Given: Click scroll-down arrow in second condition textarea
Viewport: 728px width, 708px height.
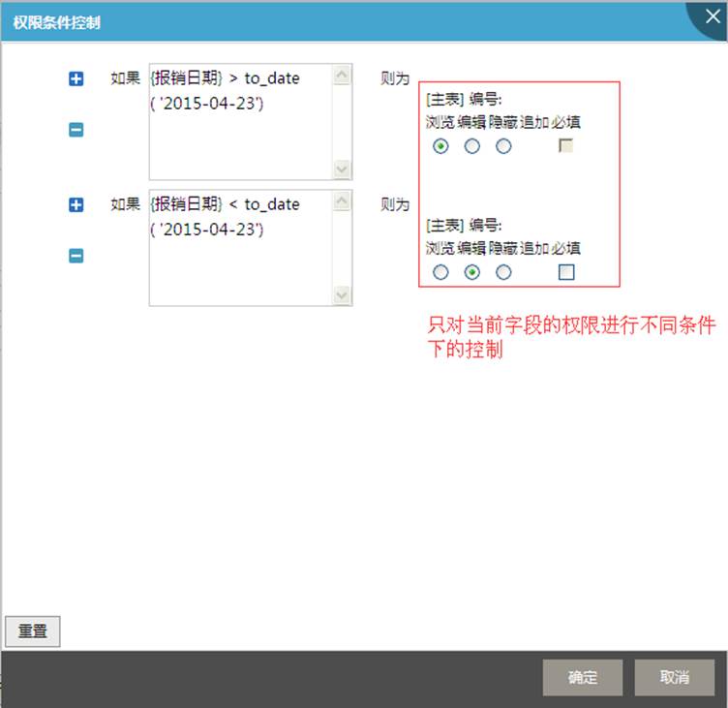Looking at the screenshot, I should [342, 294].
